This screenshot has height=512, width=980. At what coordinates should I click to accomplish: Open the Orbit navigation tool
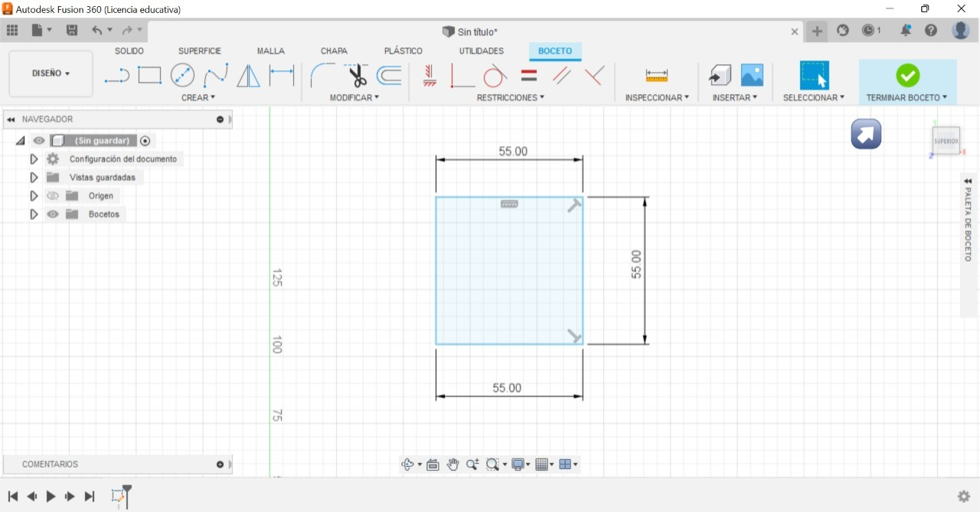408,465
